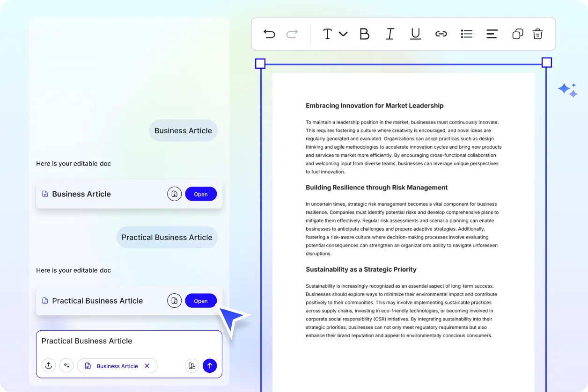Apply underline formatting to text
The height and width of the screenshot is (392, 588).
click(x=415, y=34)
